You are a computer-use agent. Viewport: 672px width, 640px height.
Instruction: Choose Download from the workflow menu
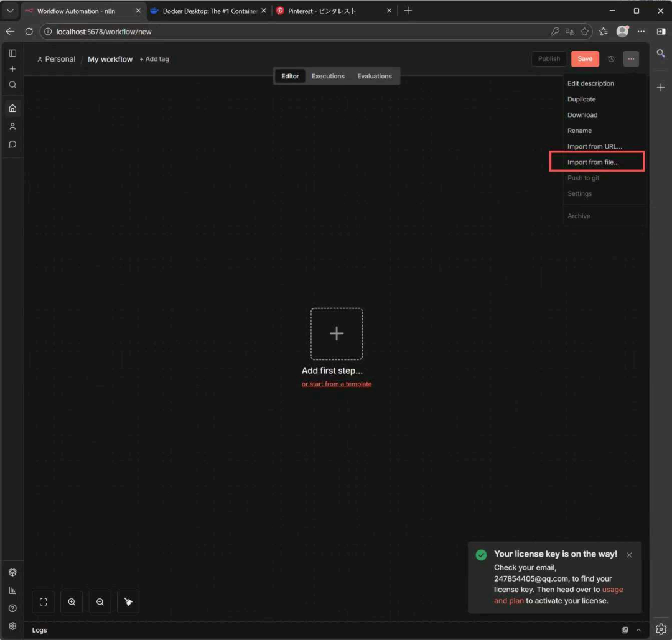click(x=582, y=115)
